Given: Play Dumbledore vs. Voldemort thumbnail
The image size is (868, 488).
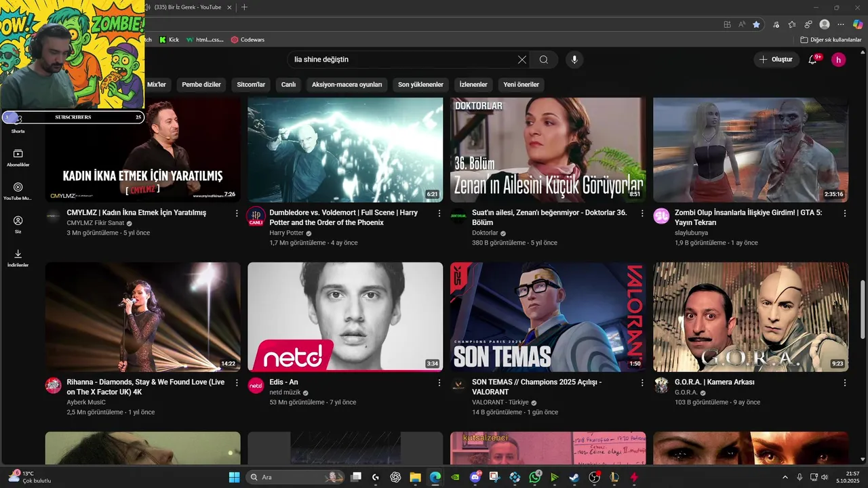Looking at the screenshot, I should 345,150.
